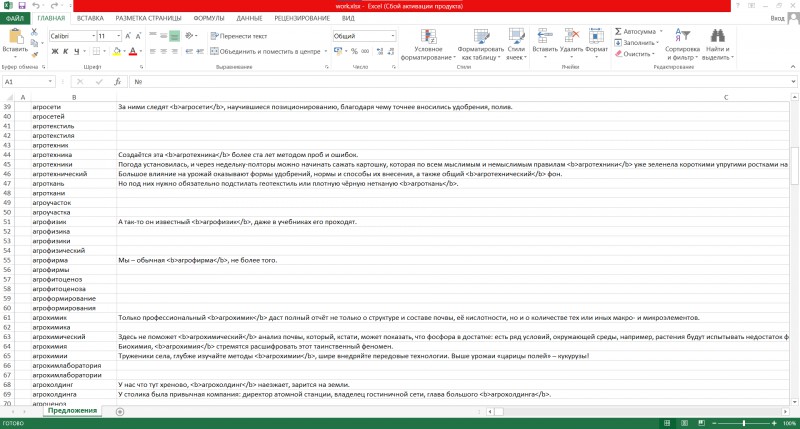The width and height of the screenshot is (800, 429).
Task: Click the increase decimal icon
Action: pos(380,51)
